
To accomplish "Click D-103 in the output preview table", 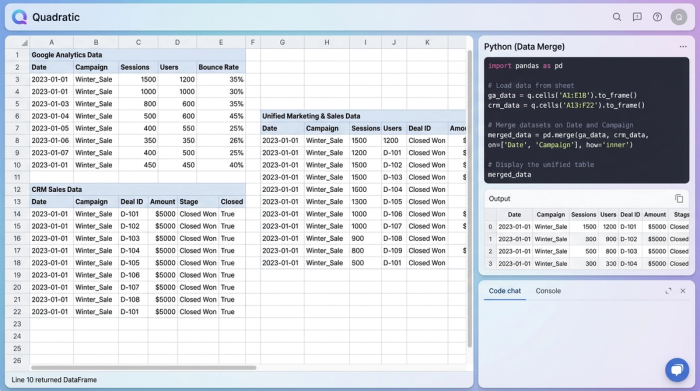I will (x=629, y=251).
